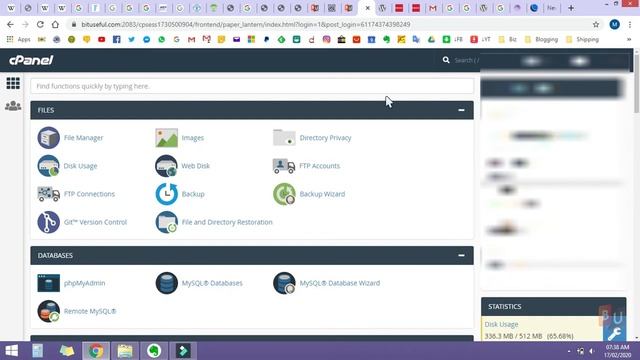Open the Git Version Control icon
Screen dimensions: 640x360
49,222
